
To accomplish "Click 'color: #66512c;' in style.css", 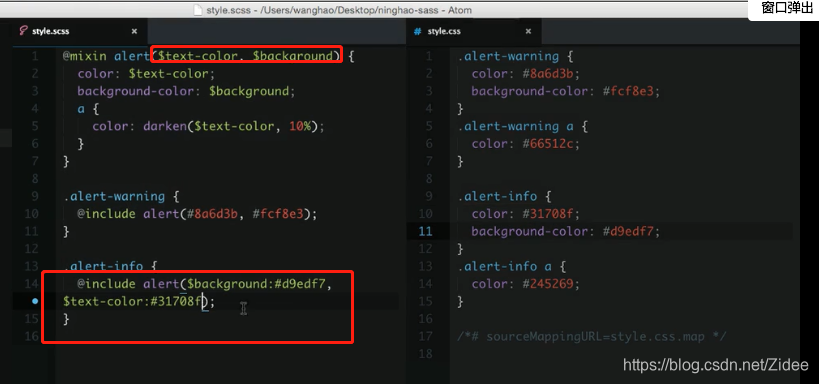I will click(x=526, y=144).
